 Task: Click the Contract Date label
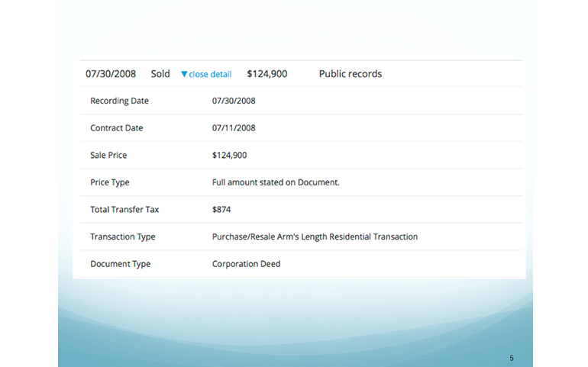pyautogui.click(x=116, y=128)
